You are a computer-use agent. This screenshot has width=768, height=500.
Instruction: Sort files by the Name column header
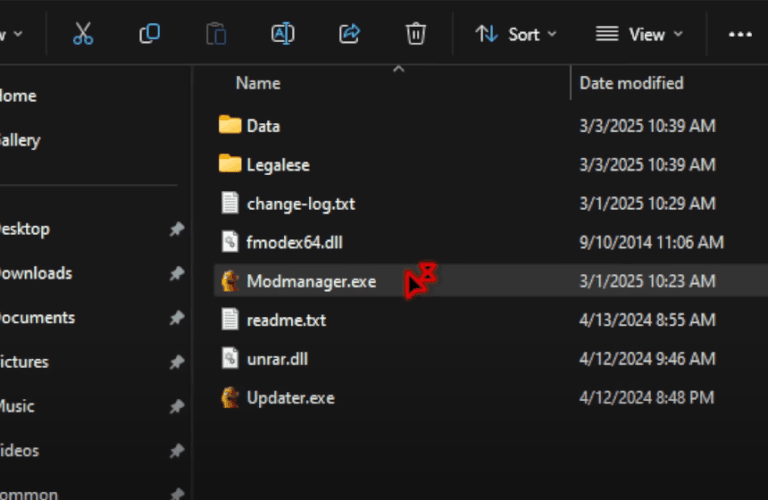point(258,84)
